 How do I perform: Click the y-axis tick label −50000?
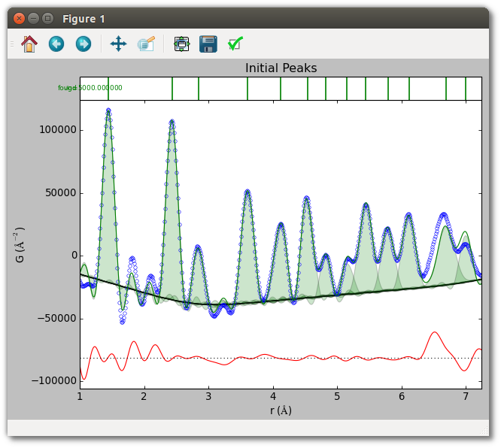(x=57, y=319)
